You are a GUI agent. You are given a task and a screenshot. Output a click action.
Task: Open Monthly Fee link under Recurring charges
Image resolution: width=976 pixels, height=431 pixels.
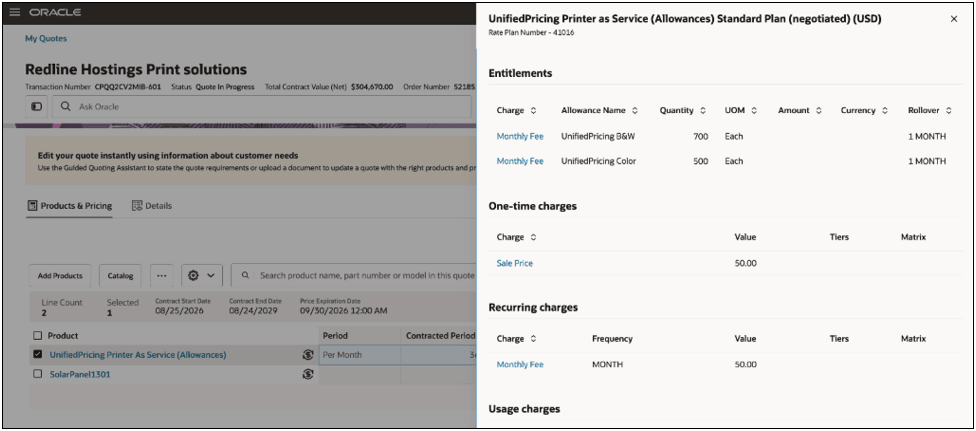520,364
